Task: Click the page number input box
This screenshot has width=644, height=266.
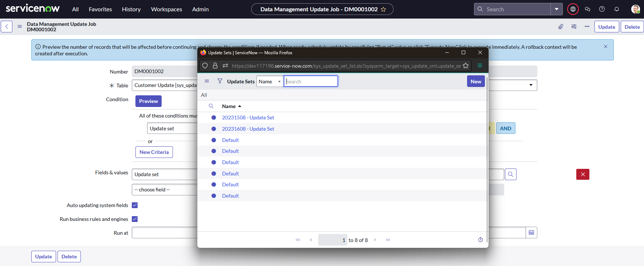Action: click(x=333, y=240)
